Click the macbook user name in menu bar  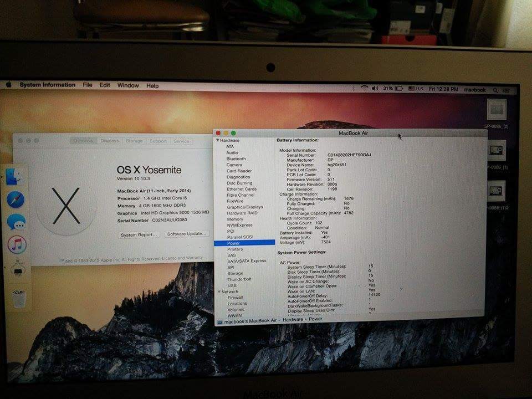[475, 90]
